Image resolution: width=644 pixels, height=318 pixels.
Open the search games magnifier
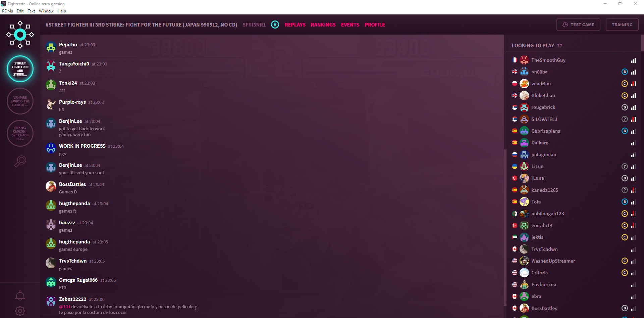20,161
